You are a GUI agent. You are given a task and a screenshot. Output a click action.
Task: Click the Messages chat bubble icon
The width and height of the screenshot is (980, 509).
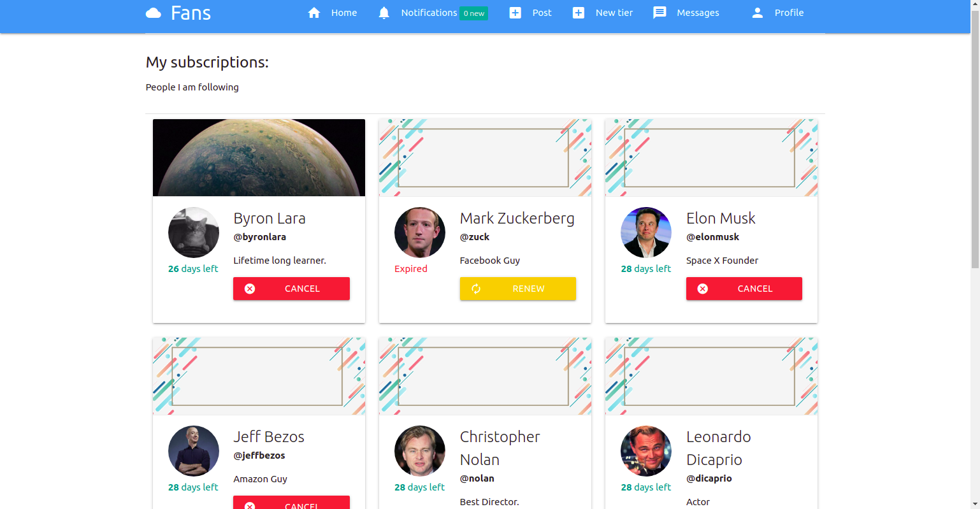(x=659, y=13)
